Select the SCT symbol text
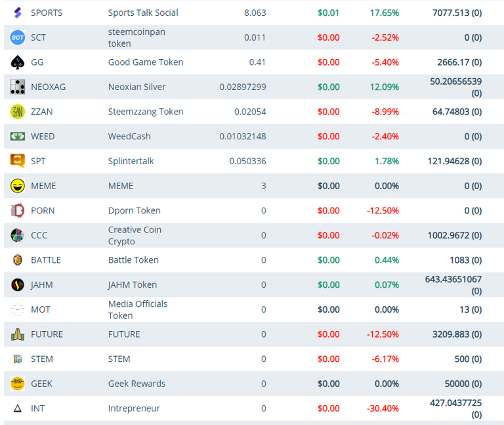This screenshot has height=425, width=504. (x=38, y=37)
